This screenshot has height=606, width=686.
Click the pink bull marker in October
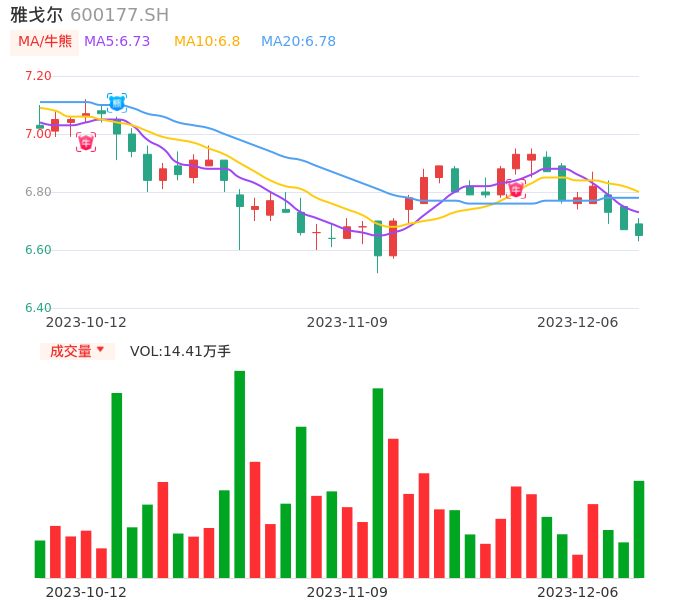point(86,142)
